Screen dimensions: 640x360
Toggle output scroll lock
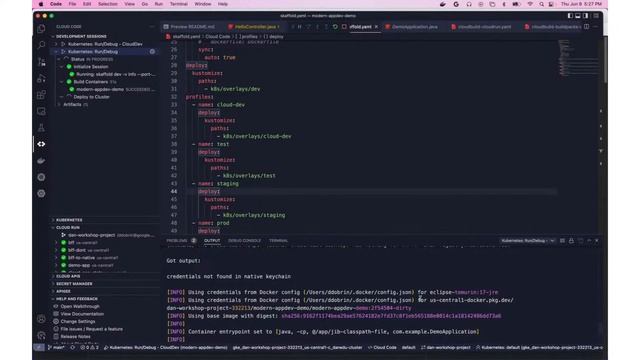[x=571, y=241]
